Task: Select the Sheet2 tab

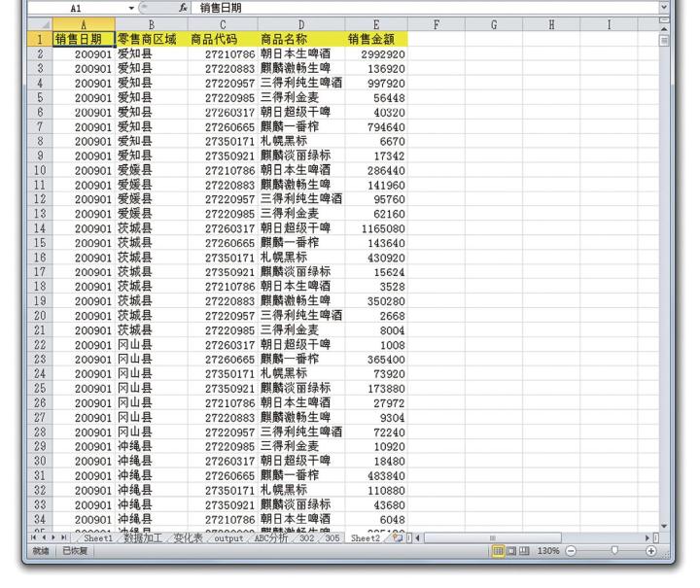Action: [366, 538]
